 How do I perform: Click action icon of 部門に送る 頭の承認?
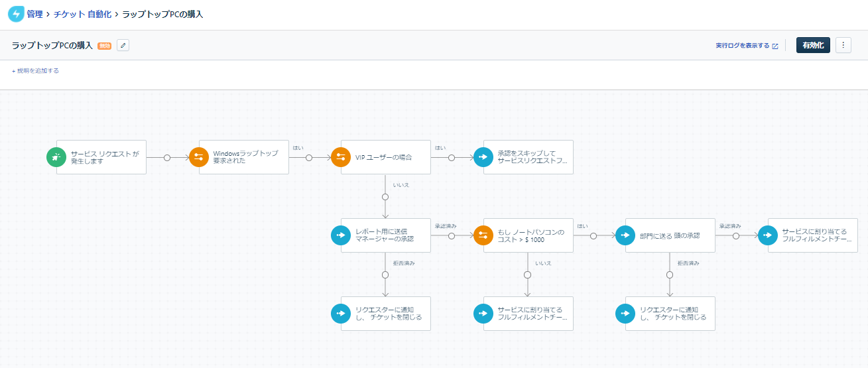(x=625, y=235)
